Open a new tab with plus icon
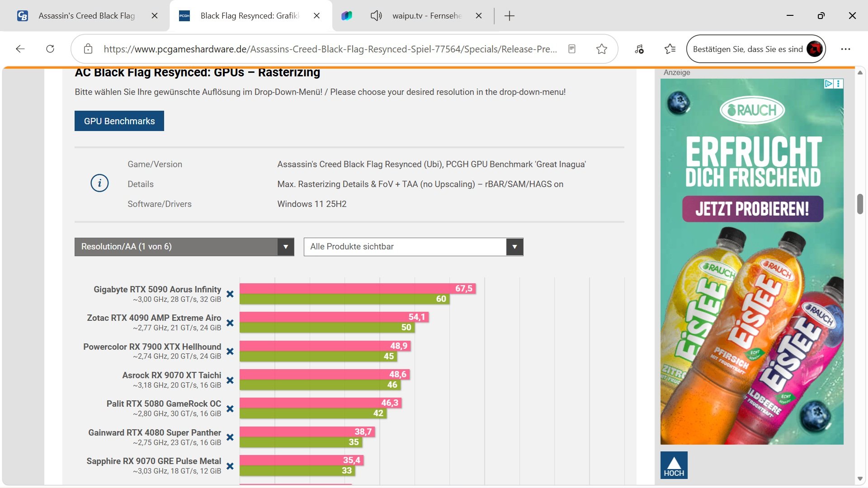The image size is (868, 488). pos(509,16)
